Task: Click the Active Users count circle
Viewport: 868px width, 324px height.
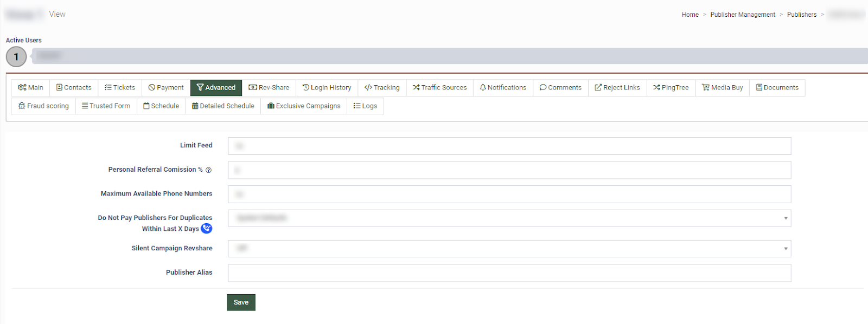Action: [16, 57]
